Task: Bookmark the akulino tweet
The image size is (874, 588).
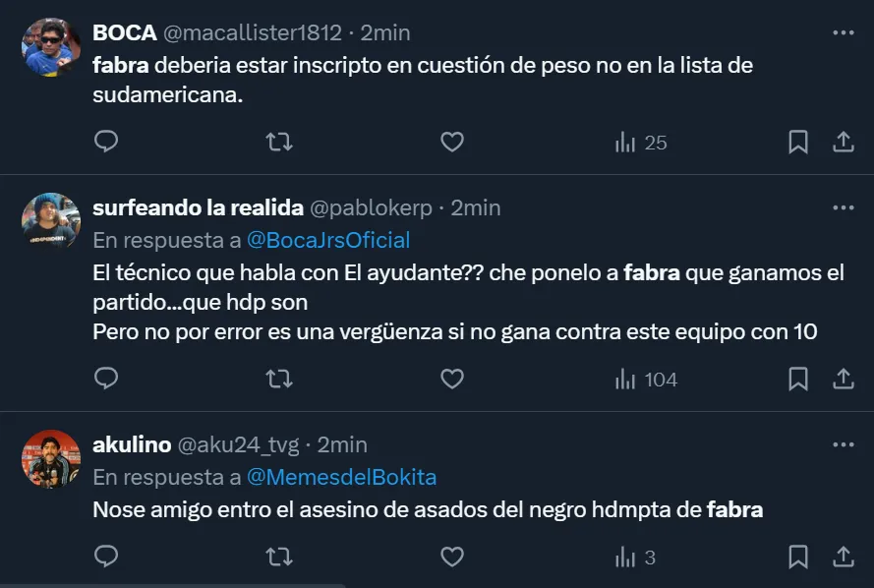Action: (798, 558)
